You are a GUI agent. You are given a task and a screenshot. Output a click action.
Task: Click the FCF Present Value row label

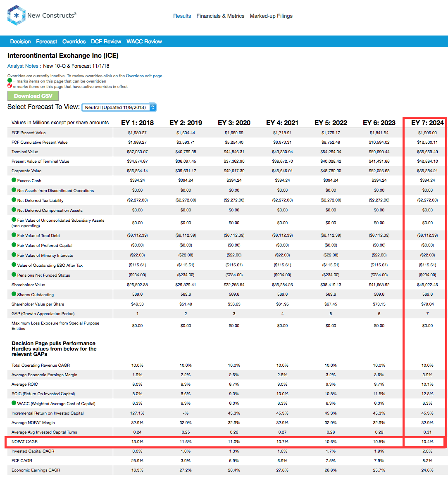29,133
